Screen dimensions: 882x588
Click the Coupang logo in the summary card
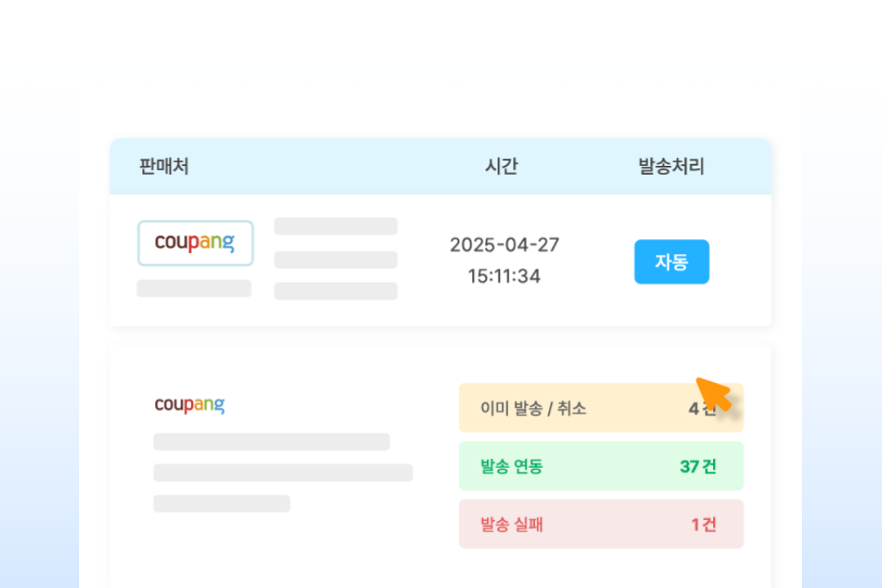point(189,404)
